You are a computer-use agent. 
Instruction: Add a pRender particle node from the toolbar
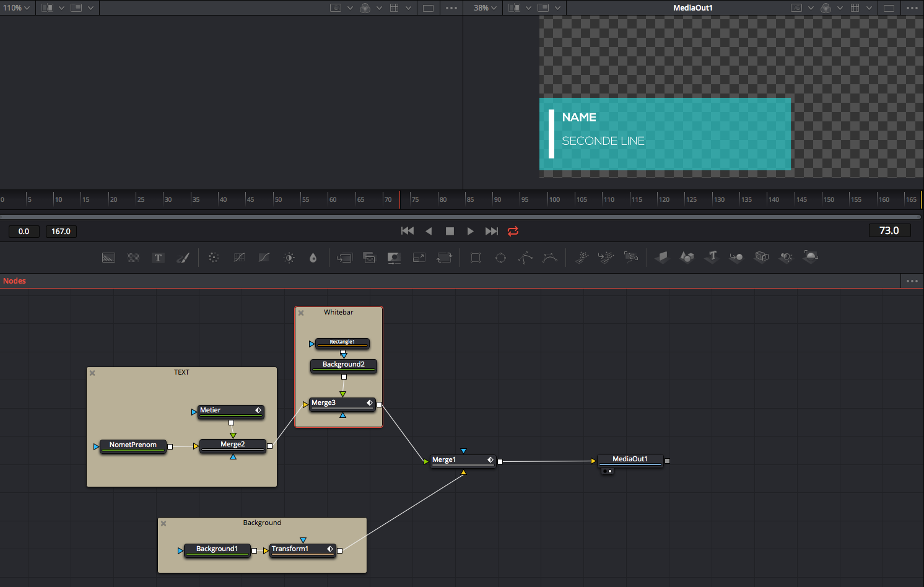coord(631,258)
